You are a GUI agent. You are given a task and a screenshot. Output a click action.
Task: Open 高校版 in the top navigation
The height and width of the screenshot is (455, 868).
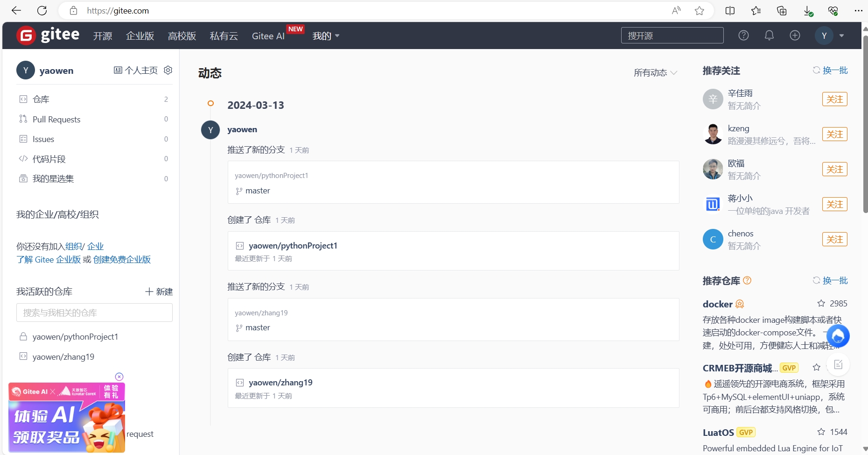pos(182,36)
